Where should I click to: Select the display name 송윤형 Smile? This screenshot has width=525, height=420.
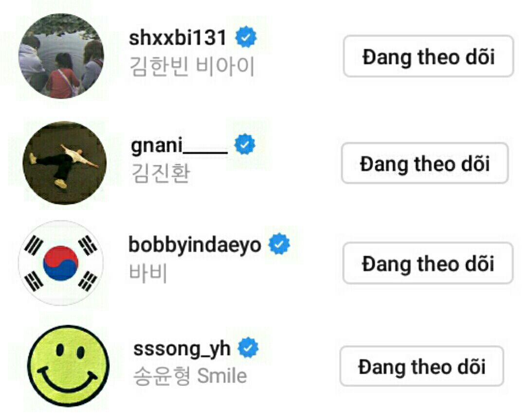[190, 376]
